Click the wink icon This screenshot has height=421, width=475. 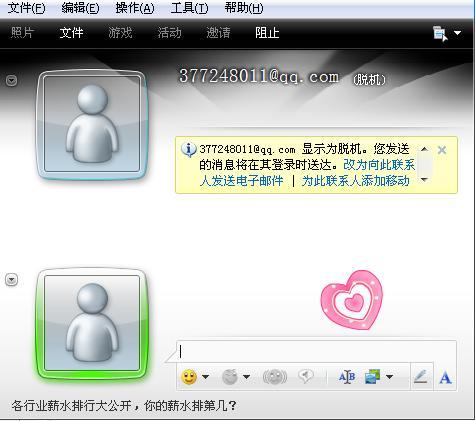pyautogui.click(x=230, y=377)
